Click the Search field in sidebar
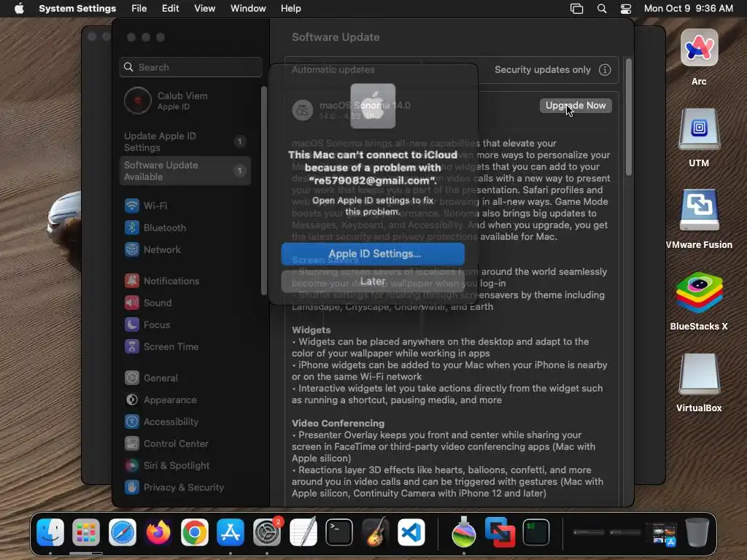 click(x=190, y=67)
